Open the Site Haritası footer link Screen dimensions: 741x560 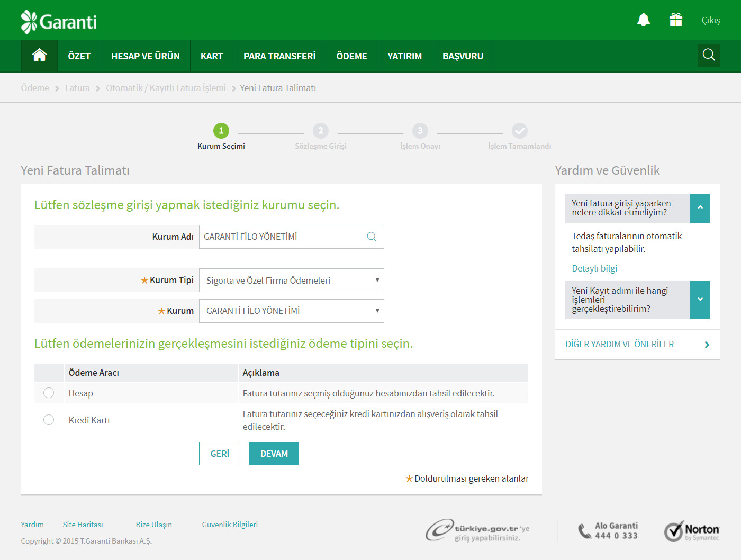(x=83, y=525)
